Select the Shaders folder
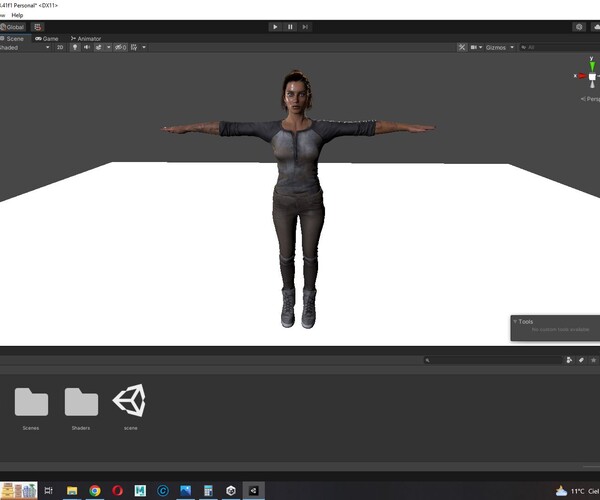600x500 pixels. 82,402
